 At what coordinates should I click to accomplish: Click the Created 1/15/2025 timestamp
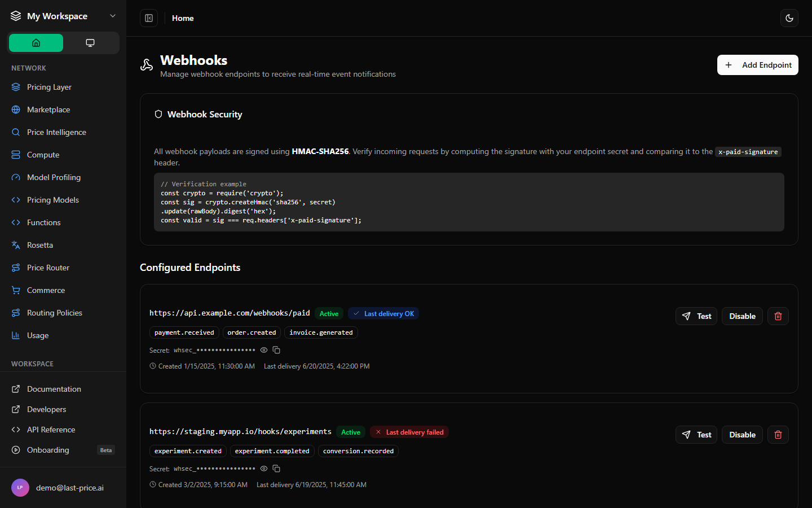[x=202, y=366]
